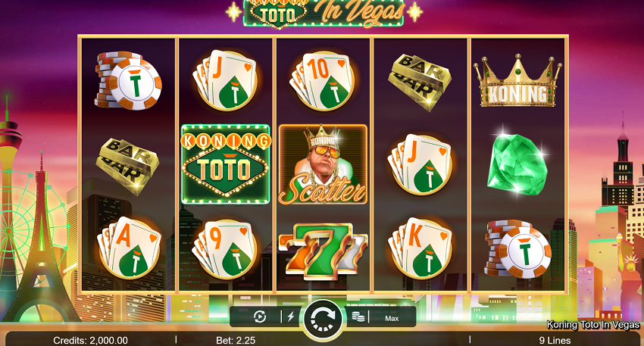Click the green emerald gem symbol

517,164
